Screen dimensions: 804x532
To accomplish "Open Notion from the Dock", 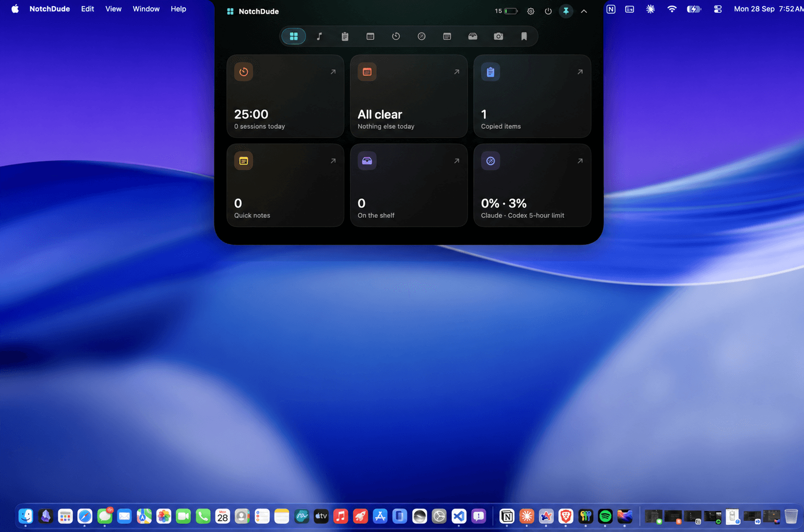I will pyautogui.click(x=507, y=516).
